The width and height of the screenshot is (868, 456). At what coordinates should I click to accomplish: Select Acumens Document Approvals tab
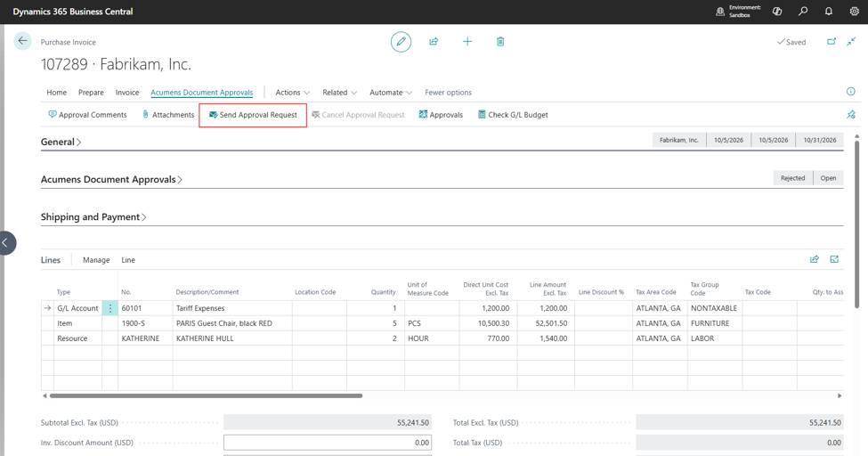click(201, 93)
